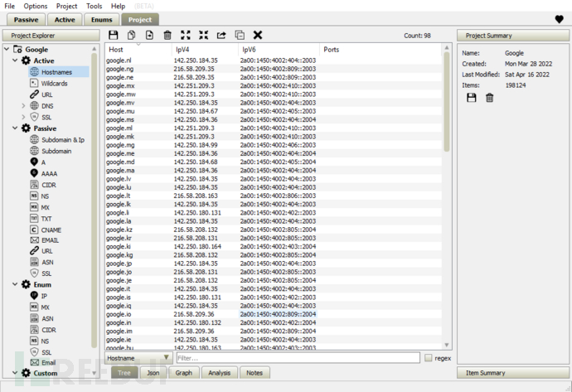572x392 pixels.
Task: Sort by the IpV4 column header
Action: click(205, 50)
